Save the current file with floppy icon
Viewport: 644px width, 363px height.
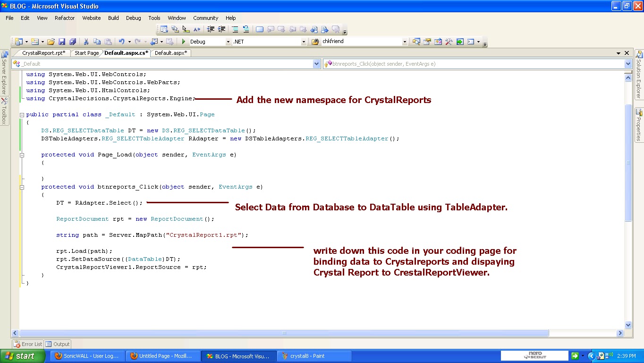pos(62,42)
